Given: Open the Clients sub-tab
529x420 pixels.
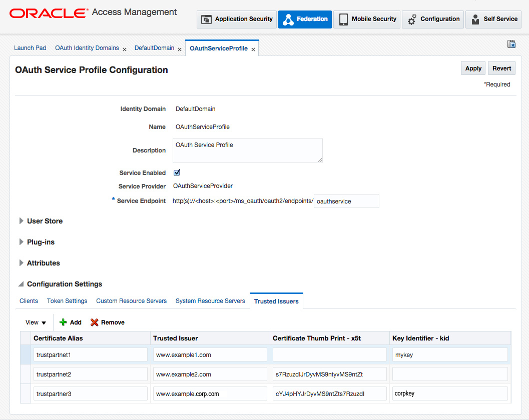Looking at the screenshot, I should tap(29, 300).
